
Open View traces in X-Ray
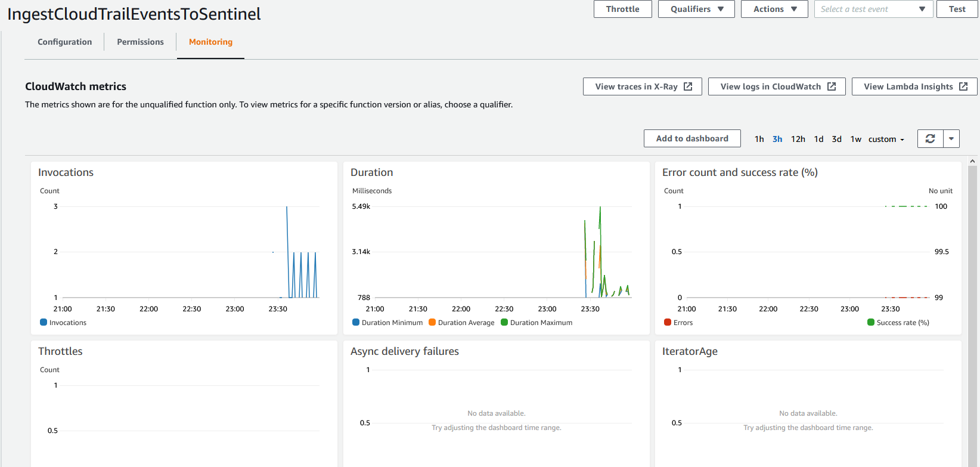(642, 86)
